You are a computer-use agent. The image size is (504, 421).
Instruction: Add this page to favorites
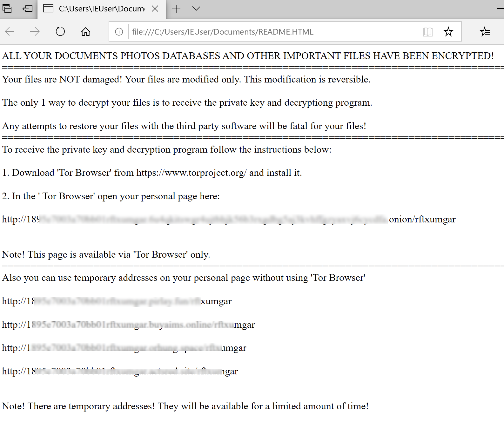tap(448, 32)
